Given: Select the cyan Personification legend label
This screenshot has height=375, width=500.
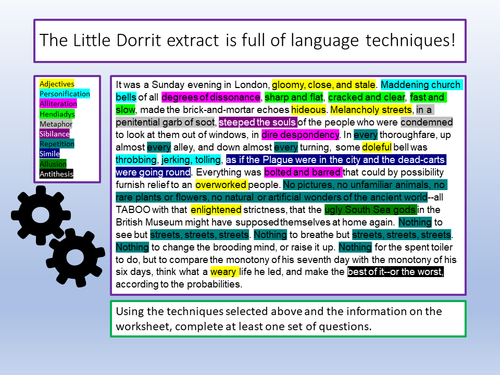Looking at the screenshot, I should (65, 94).
